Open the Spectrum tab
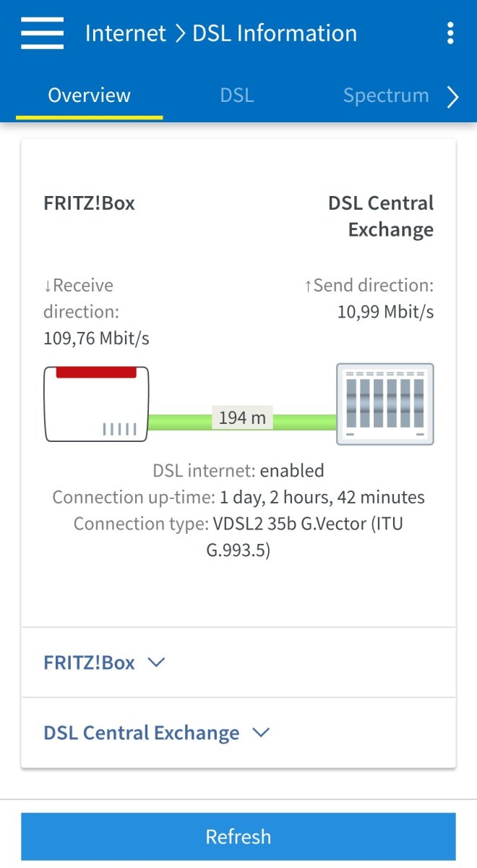The height and width of the screenshot is (868, 477). [x=385, y=95]
